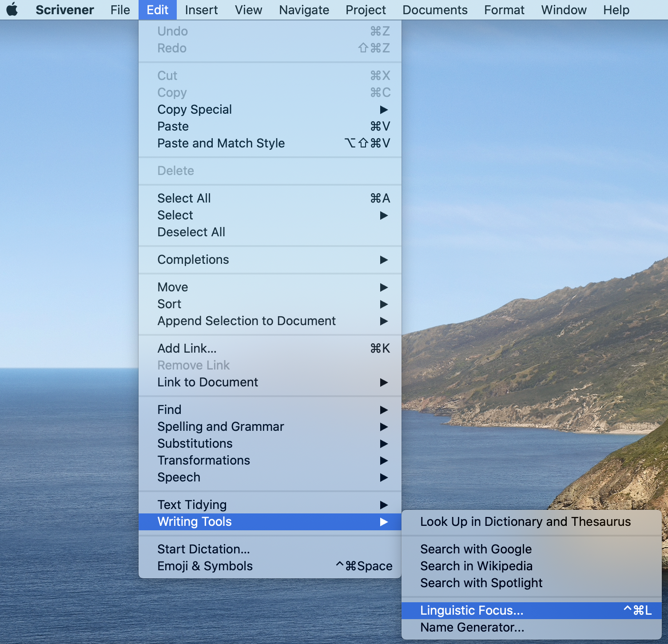Open the File menu
This screenshot has width=668, height=644.
(x=120, y=10)
